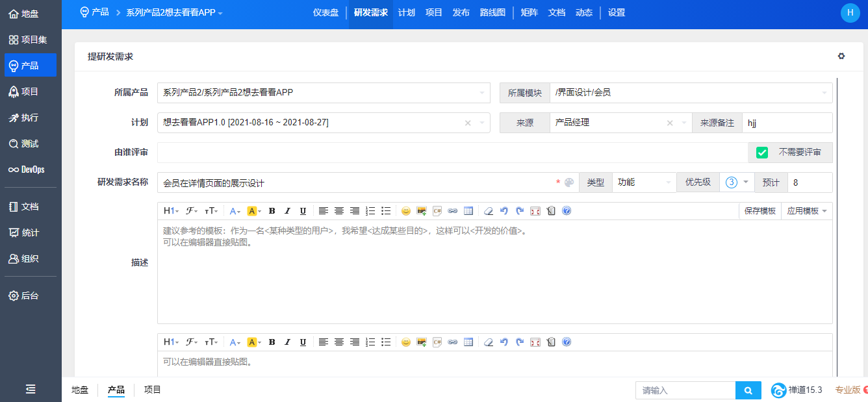The height and width of the screenshot is (402, 868).
Task: Open the 所属模块 module dropdown
Action: [691, 93]
